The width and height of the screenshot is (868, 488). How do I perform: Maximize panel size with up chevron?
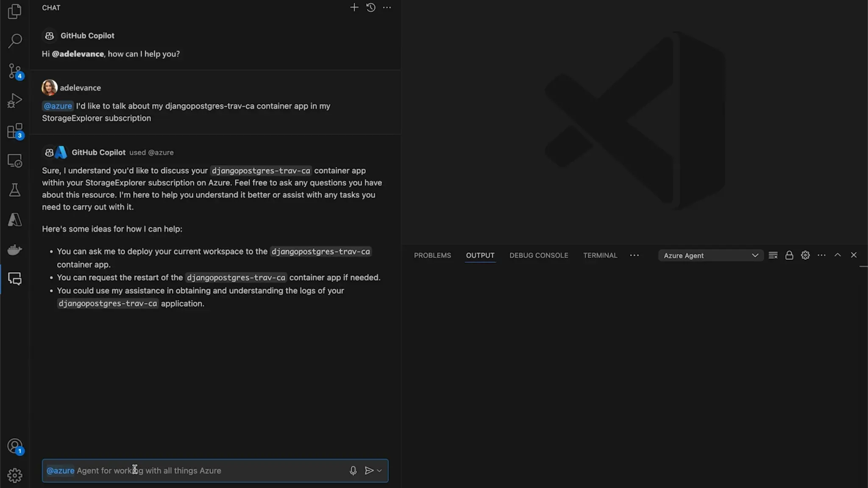pos(837,255)
